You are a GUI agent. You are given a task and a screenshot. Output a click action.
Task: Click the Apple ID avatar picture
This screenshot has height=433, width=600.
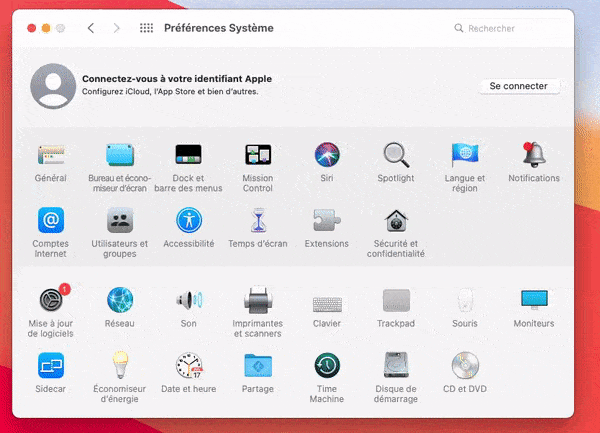coord(53,86)
